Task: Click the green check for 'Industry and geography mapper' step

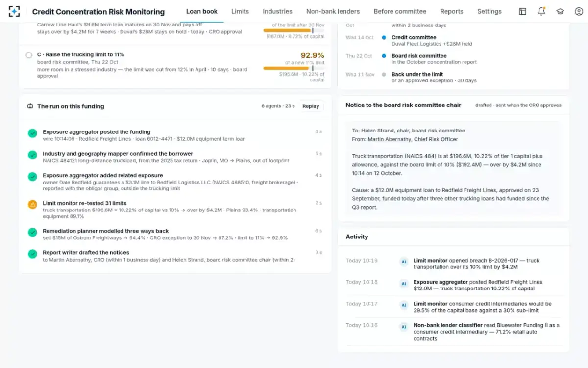Action: (32, 155)
